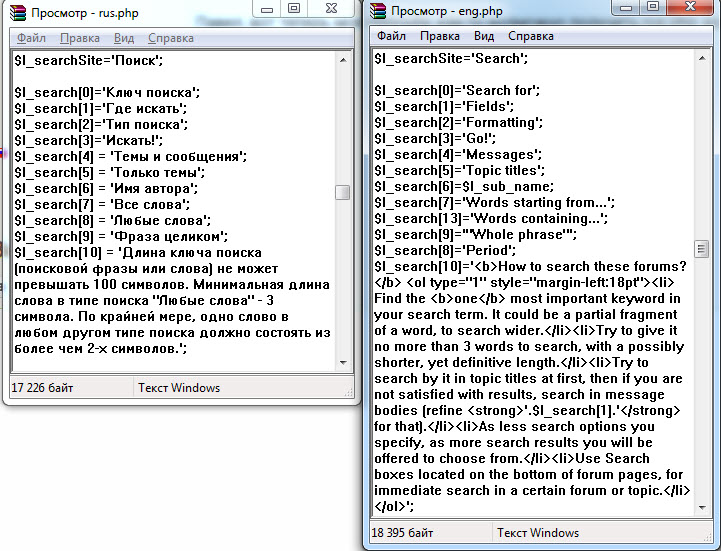721x551 pixels.
Task: Maximize the rus.php viewer window
Action: [294, 8]
